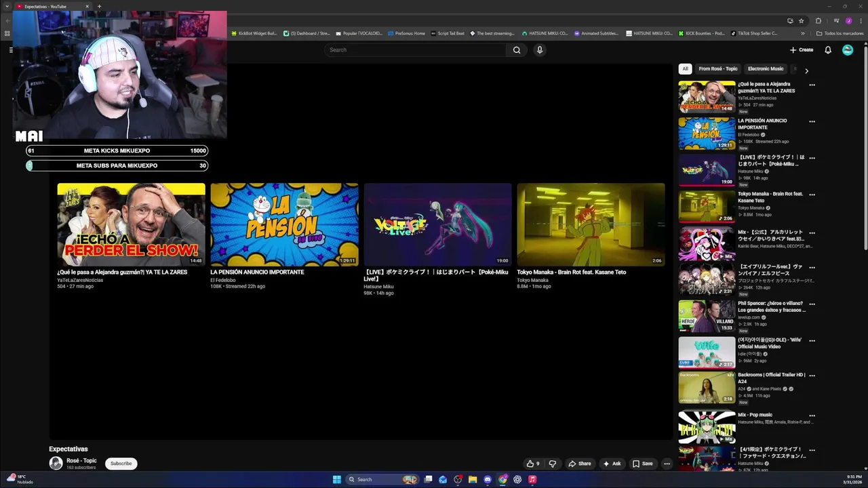Open the notifications bell
This screenshot has width=868, height=488.
[x=828, y=49]
